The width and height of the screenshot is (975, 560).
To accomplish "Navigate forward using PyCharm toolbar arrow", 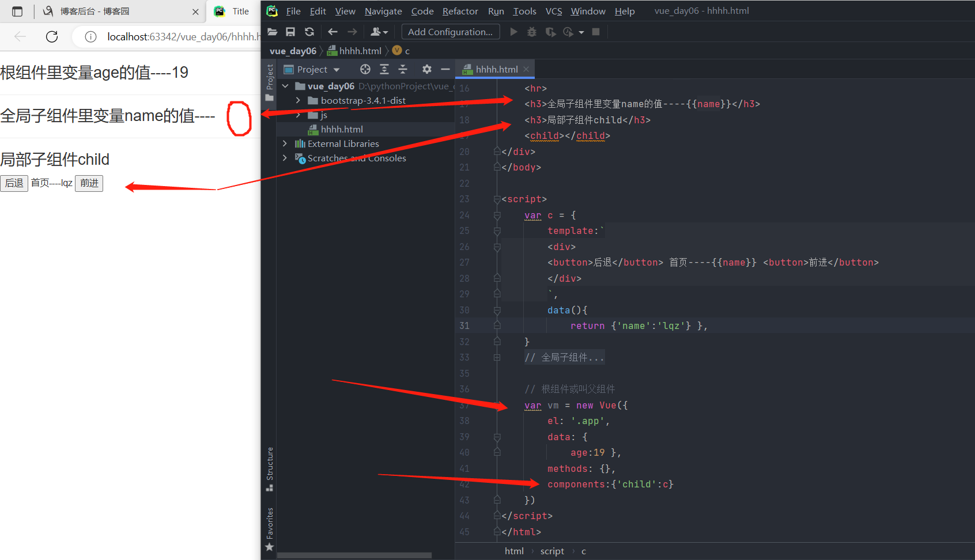I will [x=352, y=32].
